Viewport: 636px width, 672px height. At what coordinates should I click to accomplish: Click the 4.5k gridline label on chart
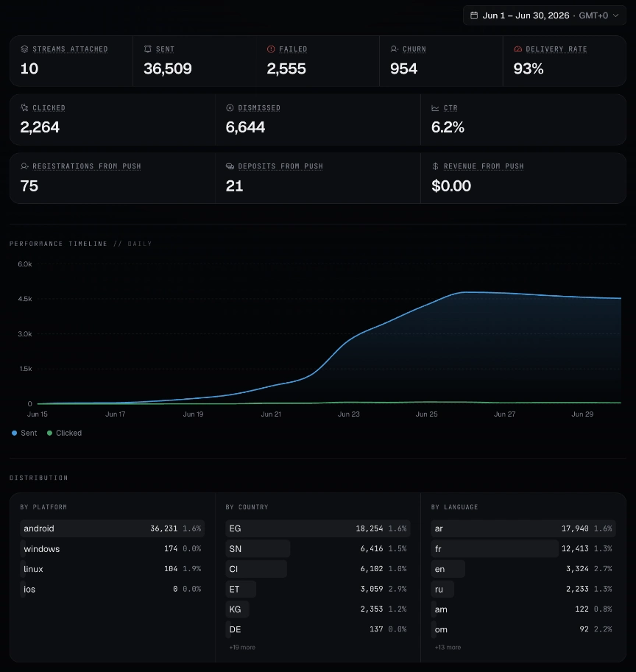[x=25, y=299]
